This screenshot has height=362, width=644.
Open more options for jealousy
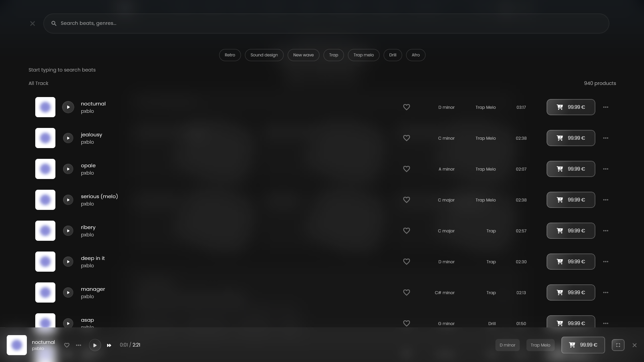[606, 138]
